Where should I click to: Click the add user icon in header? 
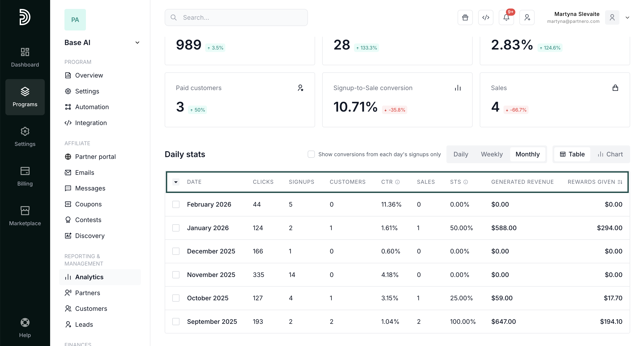[527, 17]
